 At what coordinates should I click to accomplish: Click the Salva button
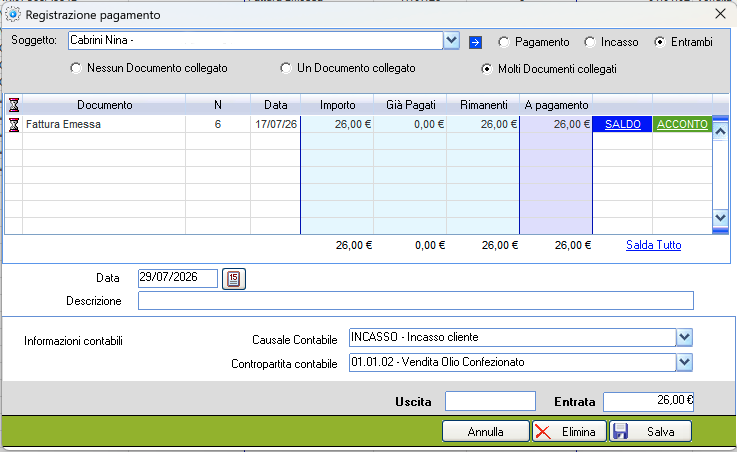pos(651,431)
